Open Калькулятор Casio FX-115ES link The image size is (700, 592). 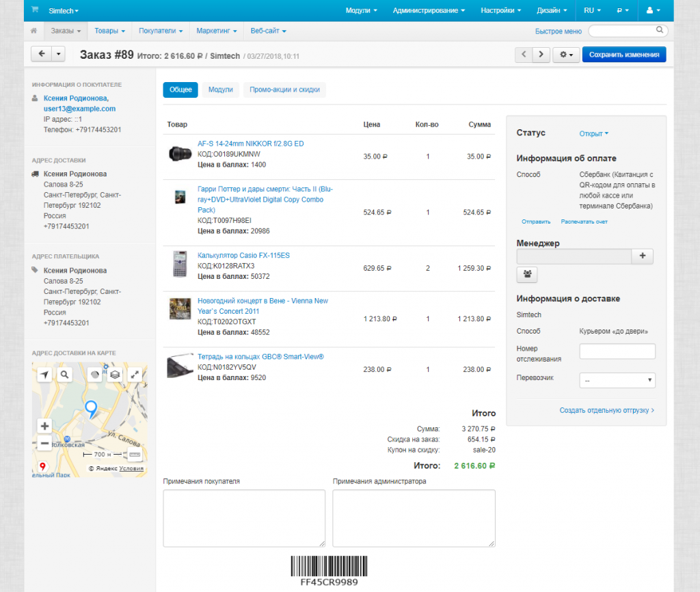pos(243,256)
